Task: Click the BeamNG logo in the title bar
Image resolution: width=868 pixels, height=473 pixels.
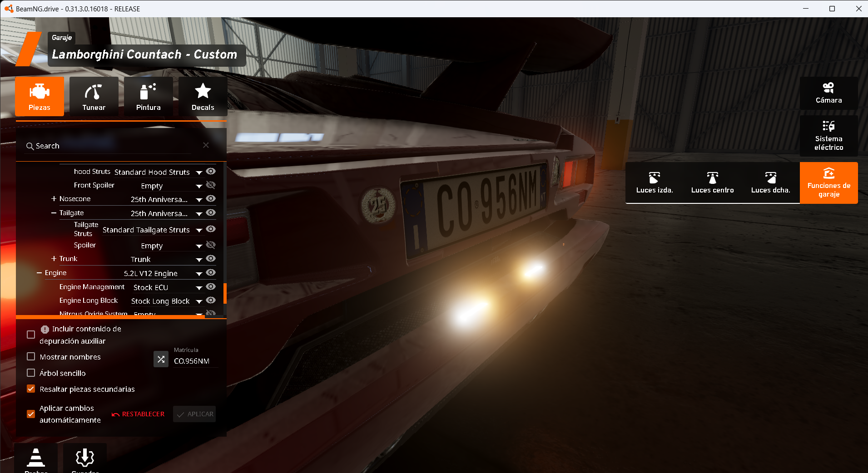Action: coord(9,9)
